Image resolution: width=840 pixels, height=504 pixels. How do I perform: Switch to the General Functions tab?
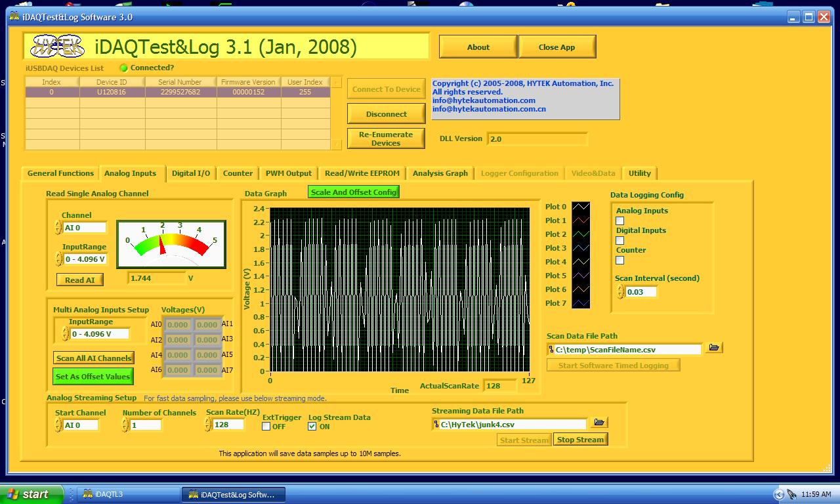[x=60, y=173]
